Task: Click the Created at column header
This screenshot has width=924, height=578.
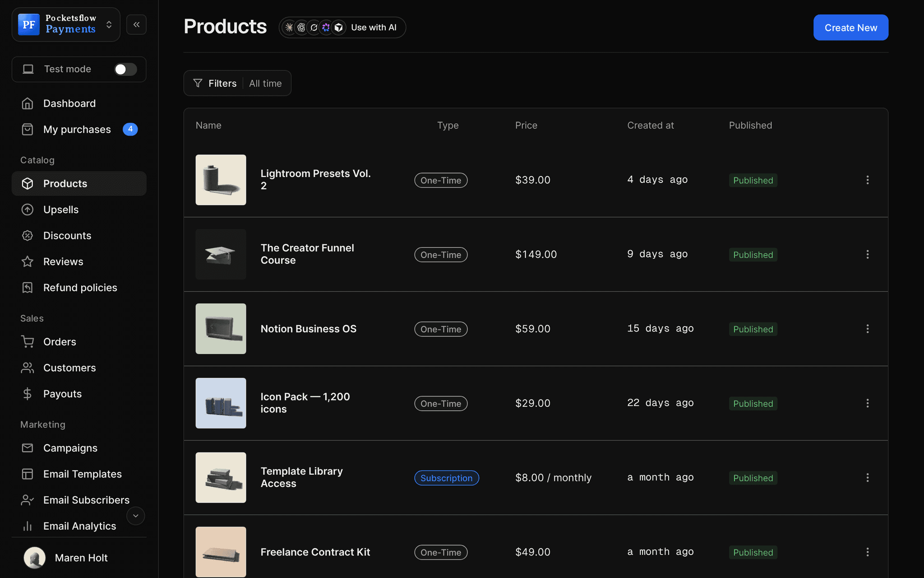Action: [x=650, y=126]
